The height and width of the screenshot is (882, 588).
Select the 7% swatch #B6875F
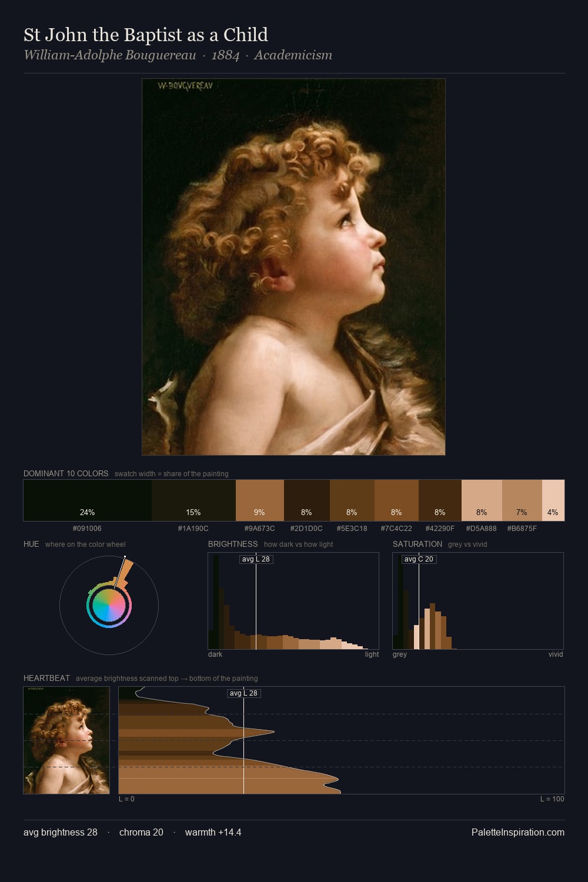[522, 500]
